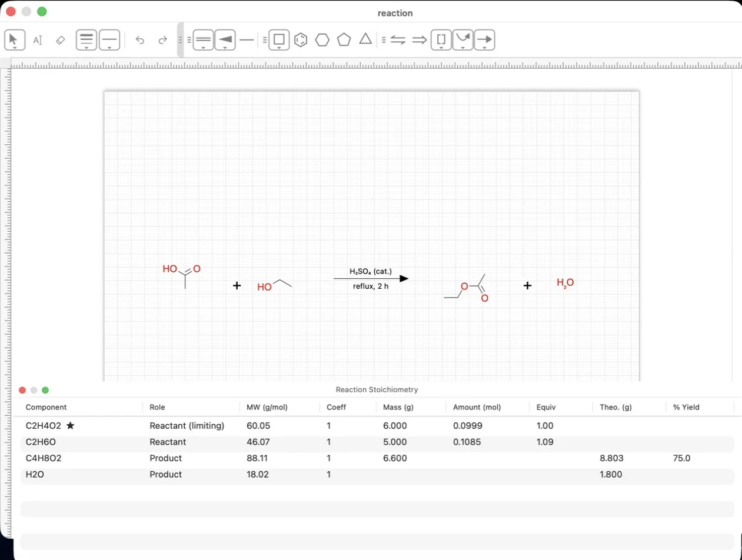Undo the last action
Viewport: 742px width, 560px height.
[140, 40]
